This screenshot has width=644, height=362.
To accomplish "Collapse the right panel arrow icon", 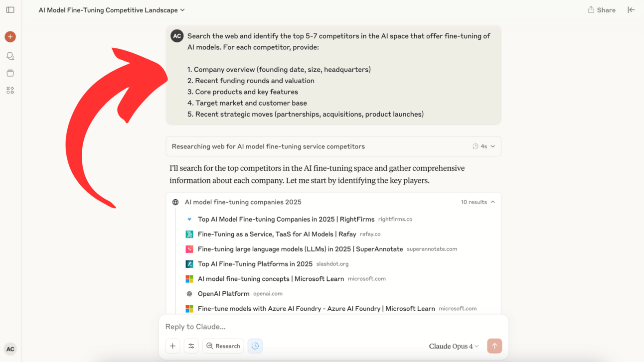I will tap(631, 10).
